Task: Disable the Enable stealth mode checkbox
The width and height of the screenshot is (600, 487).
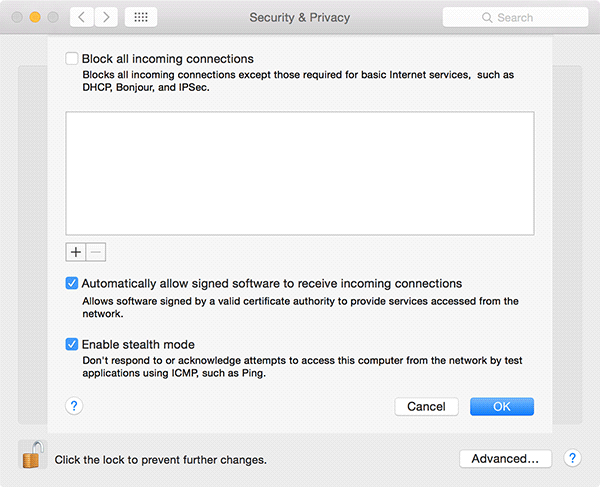Action: (x=72, y=344)
